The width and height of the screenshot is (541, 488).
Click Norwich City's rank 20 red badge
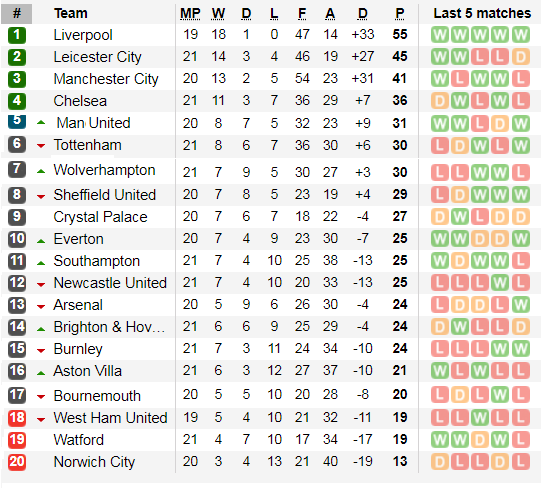click(17, 462)
